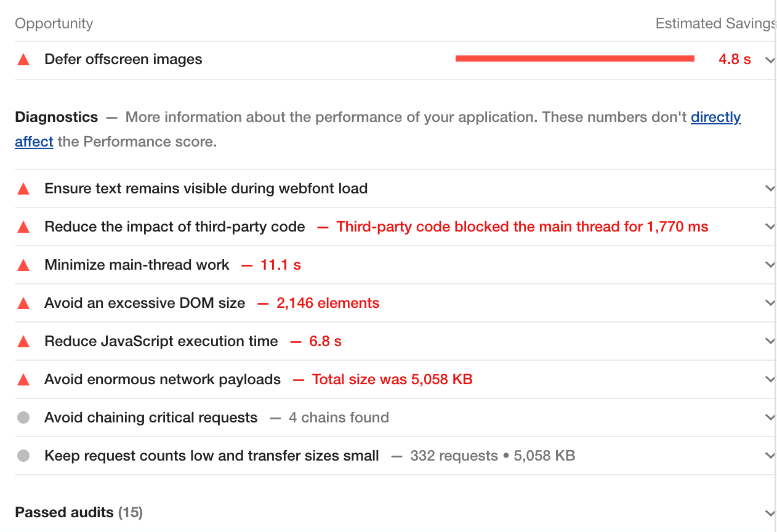The image size is (777, 532).
Task: Open the 'directly affect' link
Action: [x=715, y=117]
